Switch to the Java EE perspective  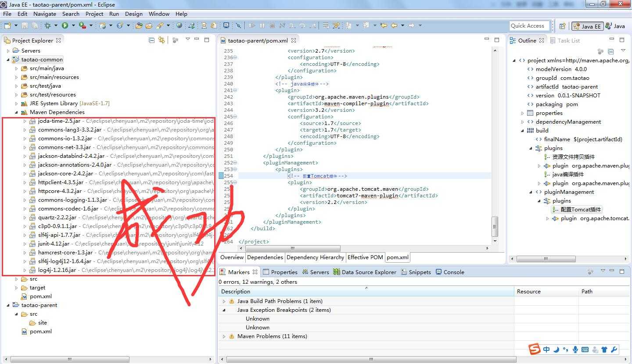click(x=587, y=26)
